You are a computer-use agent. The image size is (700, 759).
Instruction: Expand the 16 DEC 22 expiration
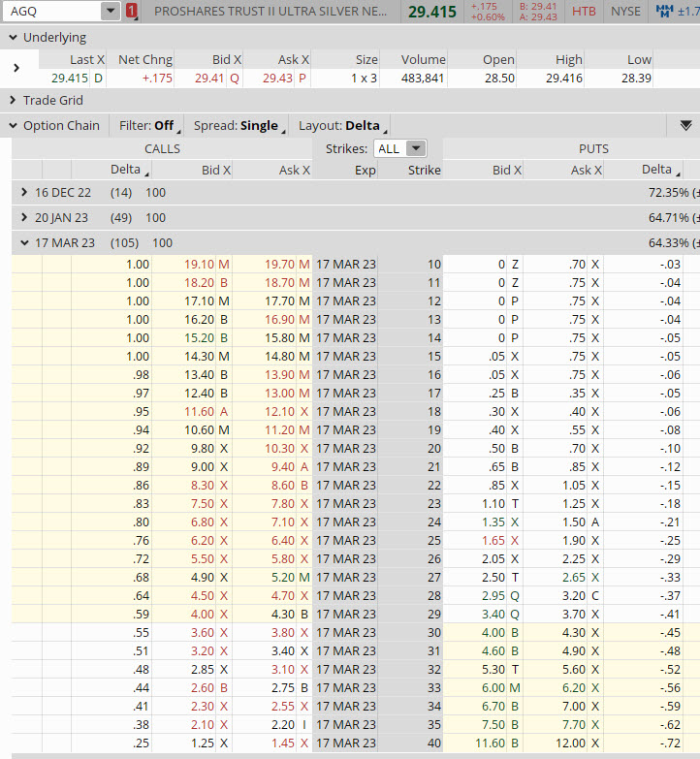24,192
